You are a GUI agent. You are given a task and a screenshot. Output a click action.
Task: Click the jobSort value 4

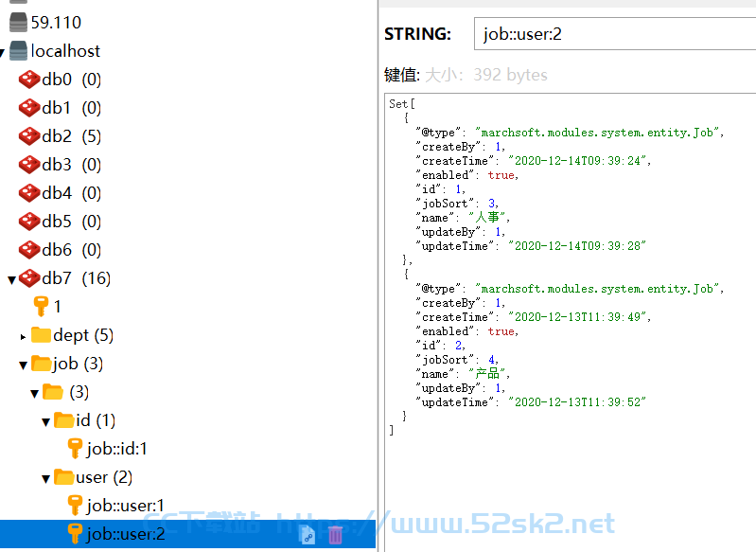[491, 360]
